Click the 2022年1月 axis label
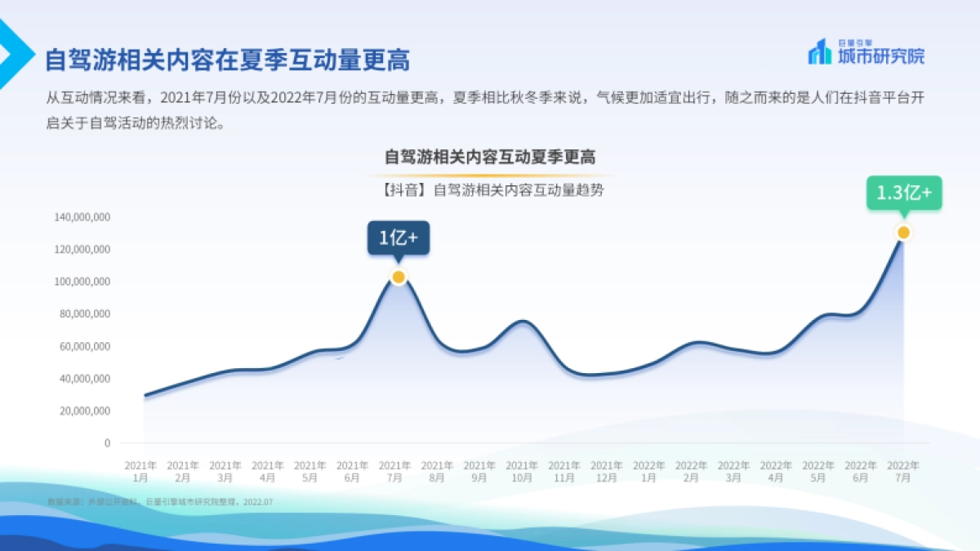Image resolution: width=980 pixels, height=551 pixels. click(x=650, y=468)
